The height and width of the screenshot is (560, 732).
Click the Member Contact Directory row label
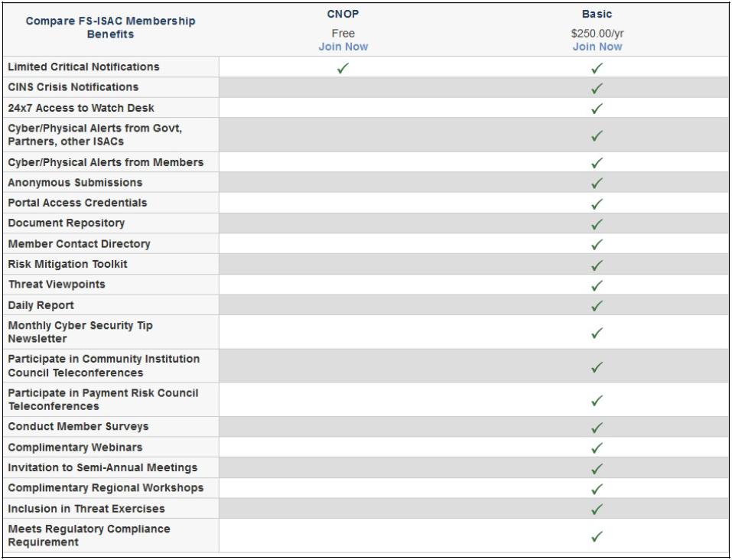click(x=79, y=244)
